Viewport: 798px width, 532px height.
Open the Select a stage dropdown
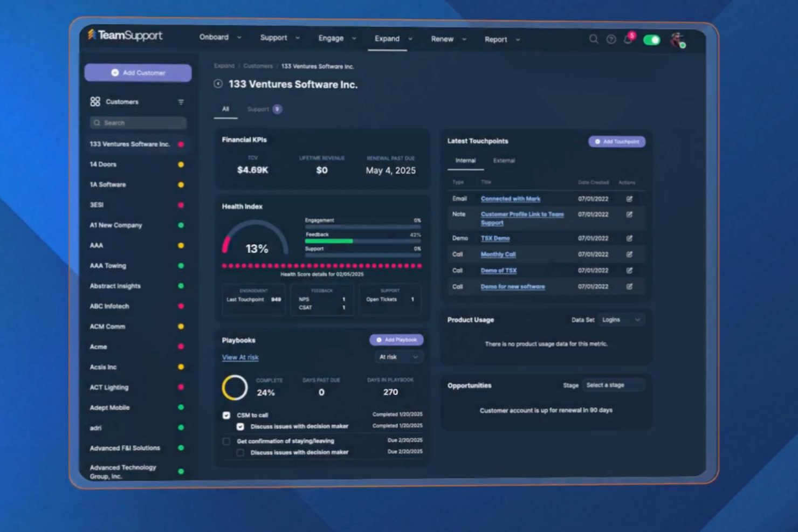click(x=613, y=385)
